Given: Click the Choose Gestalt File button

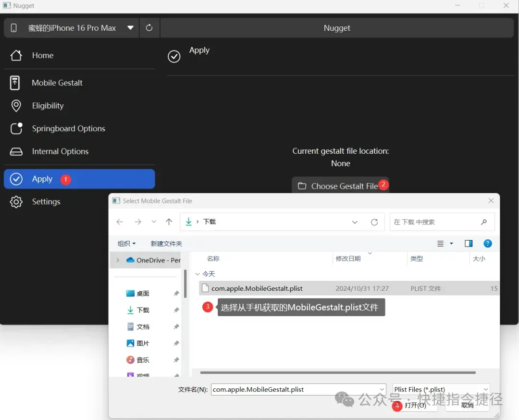Looking at the screenshot, I should [340, 185].
